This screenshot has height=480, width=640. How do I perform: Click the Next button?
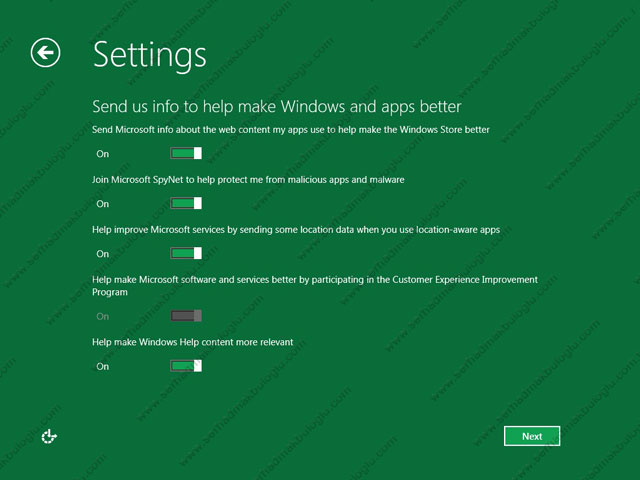(x=532, y=436)
